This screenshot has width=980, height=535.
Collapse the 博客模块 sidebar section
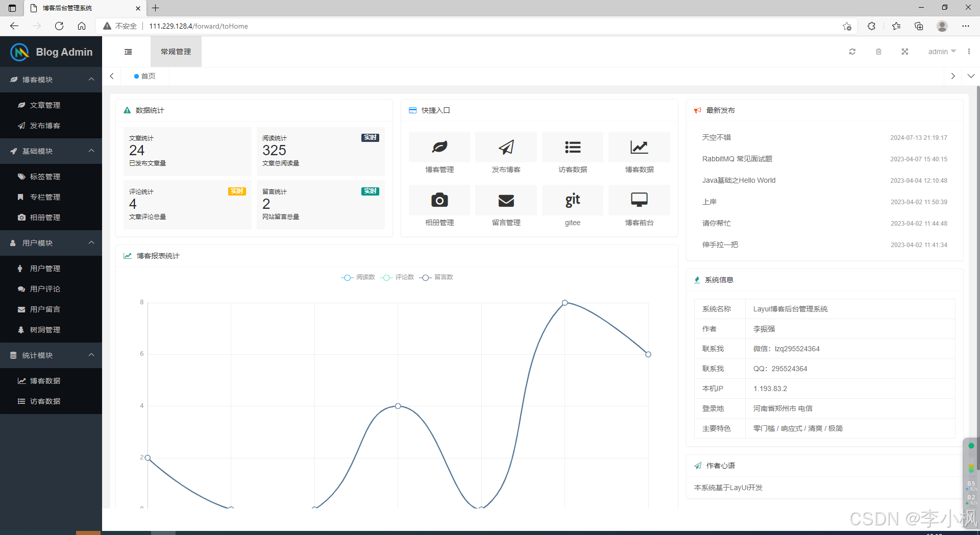pos(51,80)
